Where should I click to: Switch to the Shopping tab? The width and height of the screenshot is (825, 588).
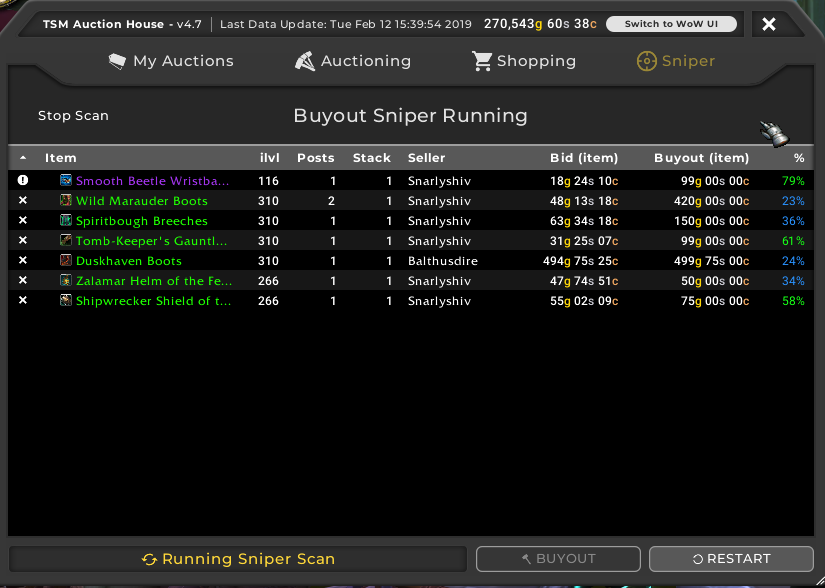click(x=524, y=61)
